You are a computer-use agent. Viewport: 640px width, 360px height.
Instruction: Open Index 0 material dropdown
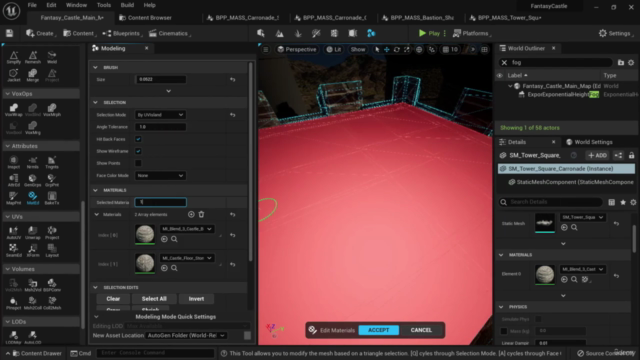[187, 229]
